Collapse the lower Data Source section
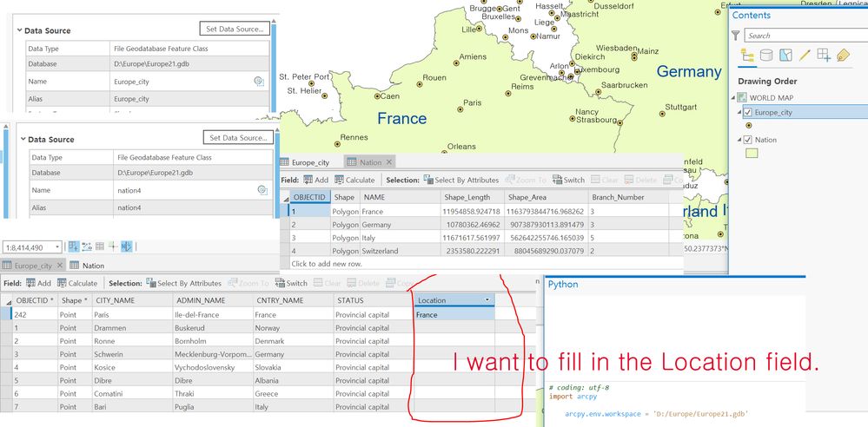 pyautogui.click(x=23, y=140)
